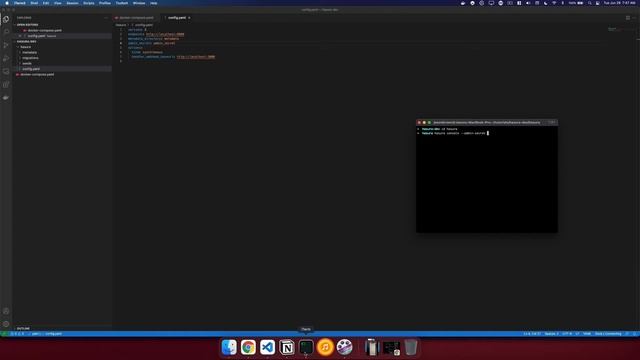Expand the metadata folder
The height and width of the screenshot is (360, 640).
[29, 52]
